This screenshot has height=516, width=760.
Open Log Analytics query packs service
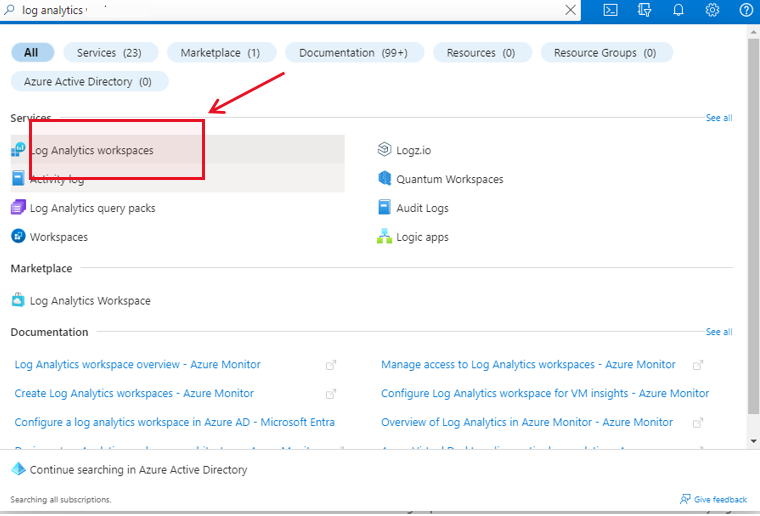(x=93, y=208)
